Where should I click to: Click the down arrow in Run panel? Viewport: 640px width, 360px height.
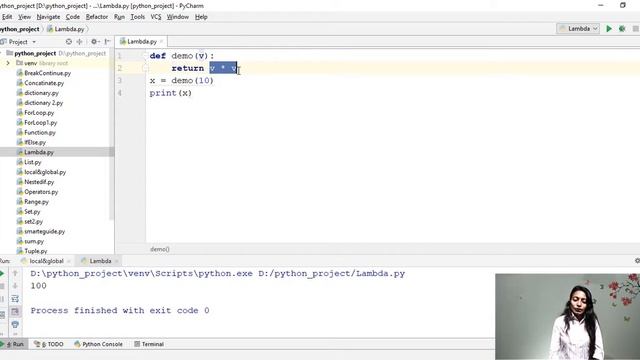[15, 286]
